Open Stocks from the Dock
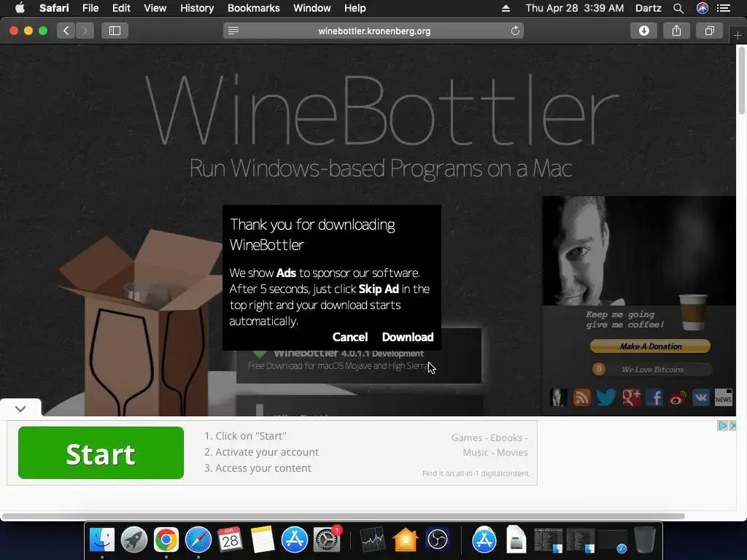 click(x=373, y=540)
